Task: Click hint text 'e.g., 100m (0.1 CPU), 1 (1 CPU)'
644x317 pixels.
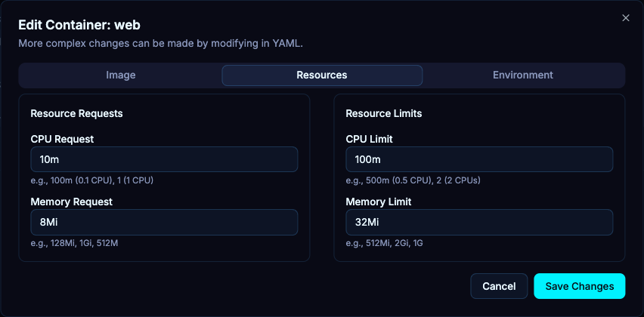Action: [x=92, y=180]
